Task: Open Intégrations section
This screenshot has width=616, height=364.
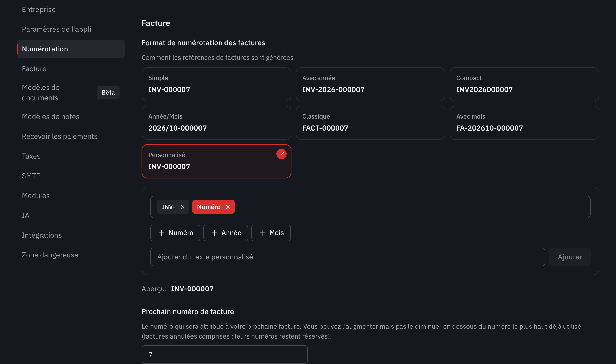Action: [71, 235]
